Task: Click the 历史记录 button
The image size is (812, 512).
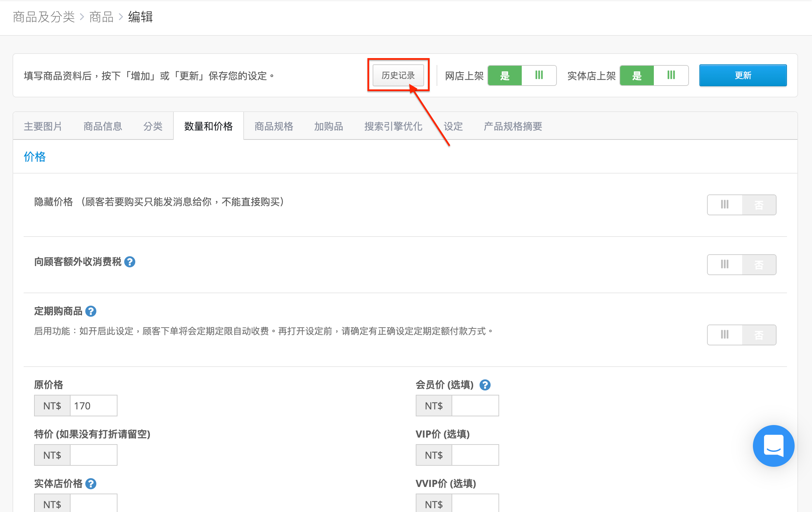Action: point(398,75)
